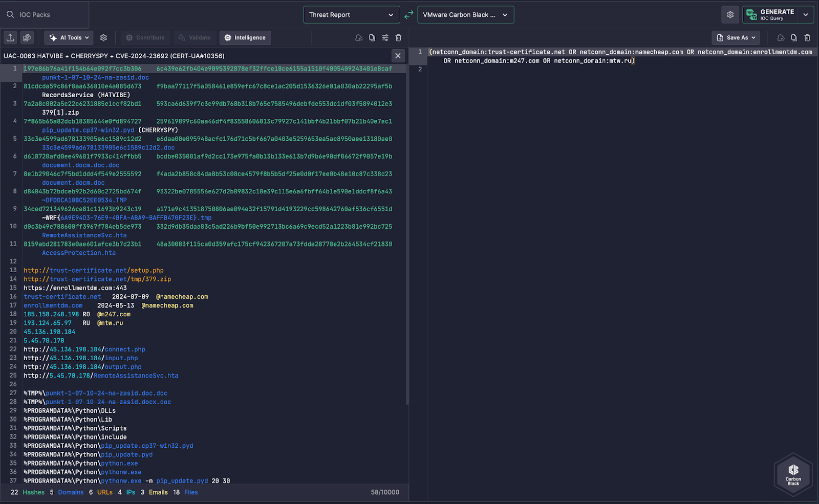Screen dimensions: 819x504
Task: Click the %PROGRAMDATA%\Python\DLLs path
Action: pos(70,410)
